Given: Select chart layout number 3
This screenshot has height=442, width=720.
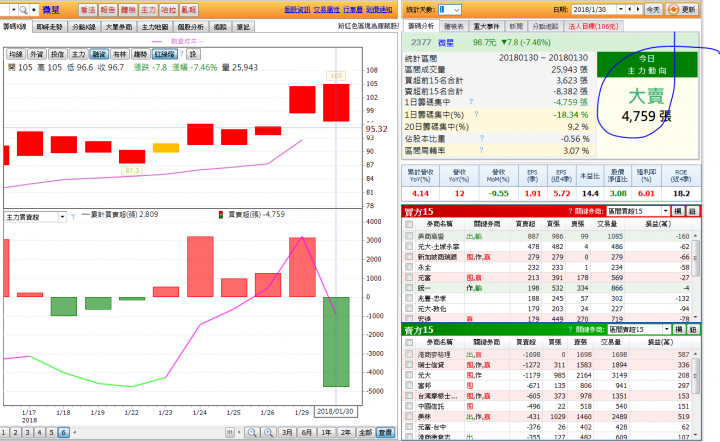Looking at the screenshot, I should click(x=28, y=432).
